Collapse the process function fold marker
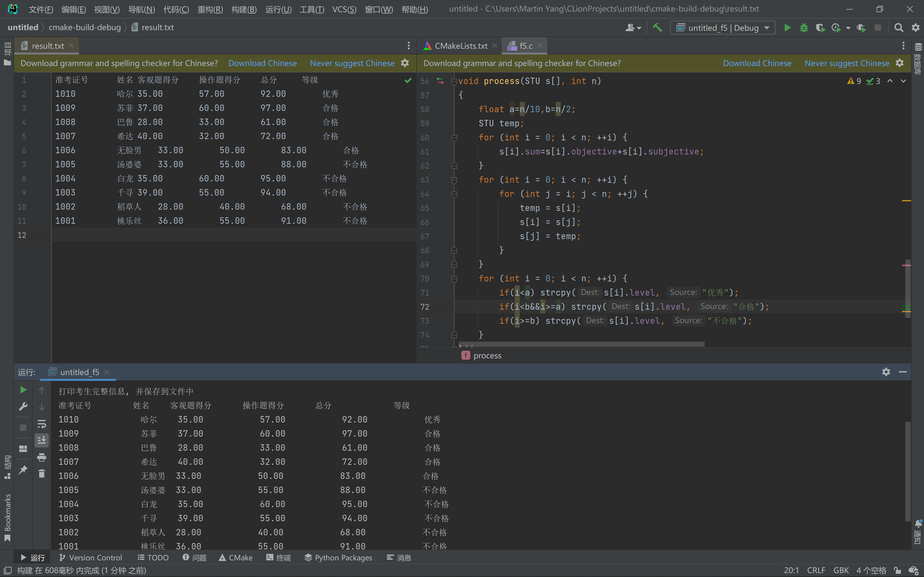This screenshot has width=924, height=577. pyautogui.click(x=454, y=81)
